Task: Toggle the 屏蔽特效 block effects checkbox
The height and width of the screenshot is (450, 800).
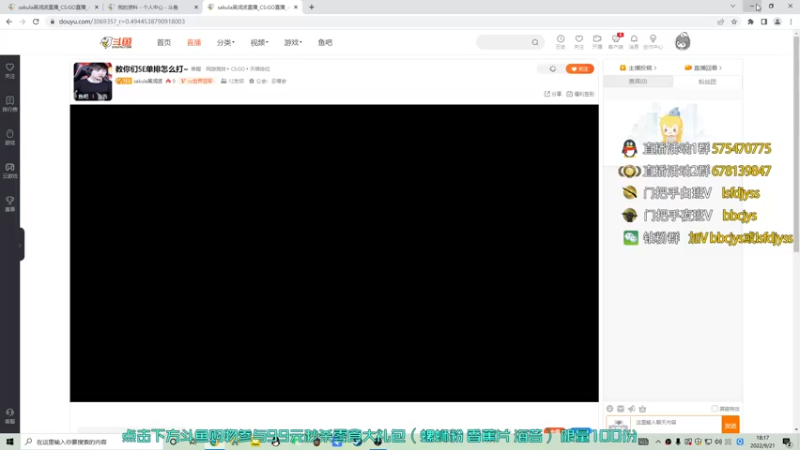Action: pos(715,409)
